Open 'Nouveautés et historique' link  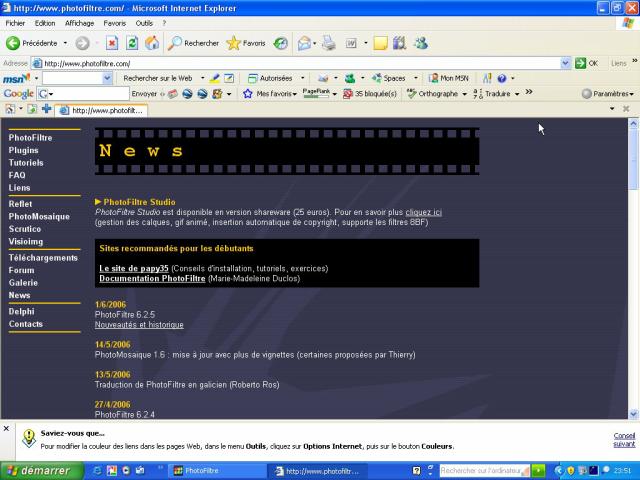[139, 324]
